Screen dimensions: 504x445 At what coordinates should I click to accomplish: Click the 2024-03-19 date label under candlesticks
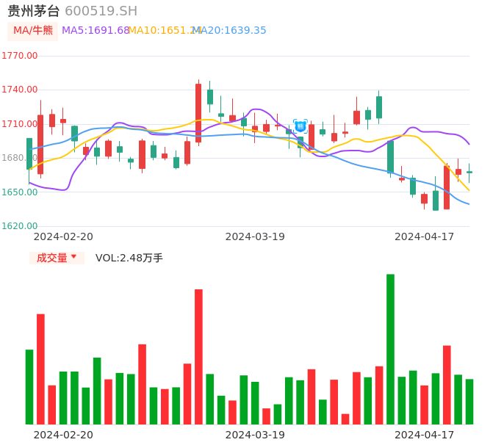(255, 236)
